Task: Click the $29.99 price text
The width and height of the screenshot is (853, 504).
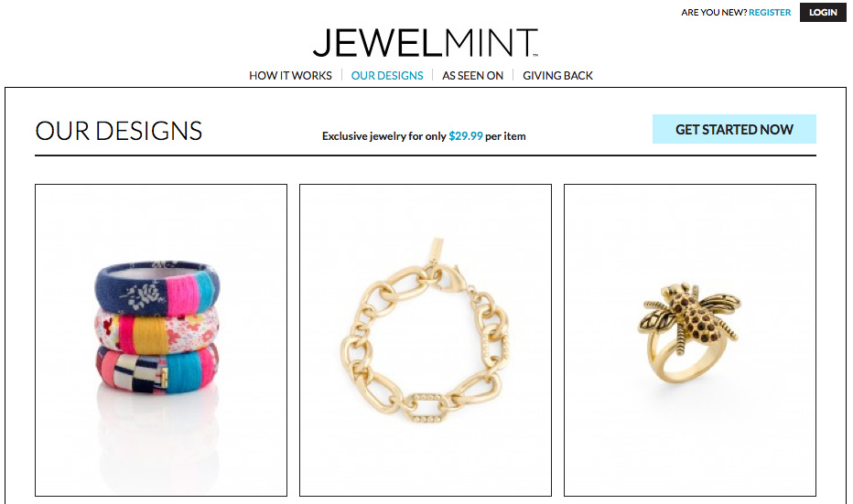Action: coord(465,136)
